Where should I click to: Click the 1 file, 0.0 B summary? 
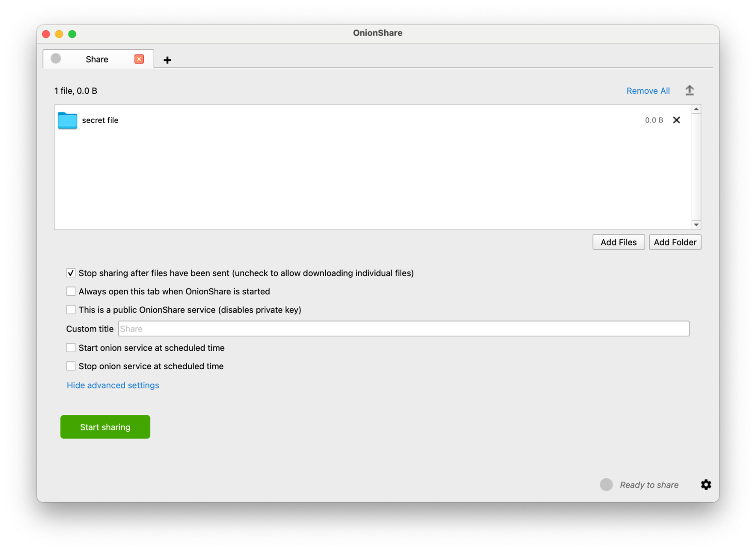[x=76, y=91]
